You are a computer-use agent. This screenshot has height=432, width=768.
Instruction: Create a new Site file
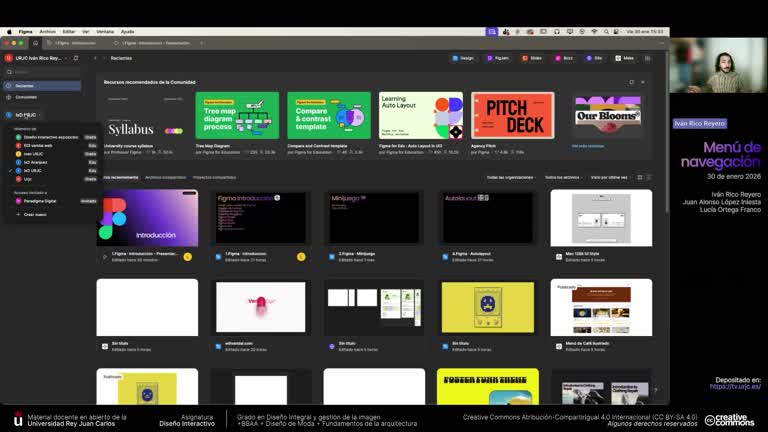coord(594,58)
